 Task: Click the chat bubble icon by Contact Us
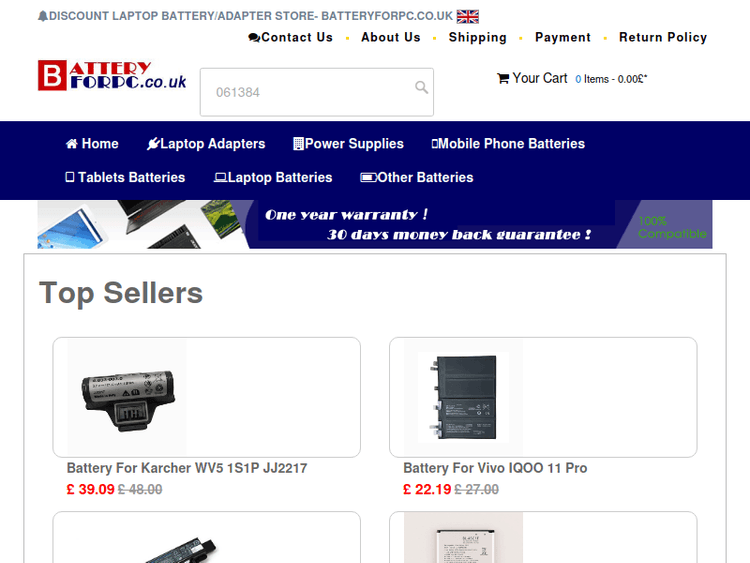tap(254, 38)
